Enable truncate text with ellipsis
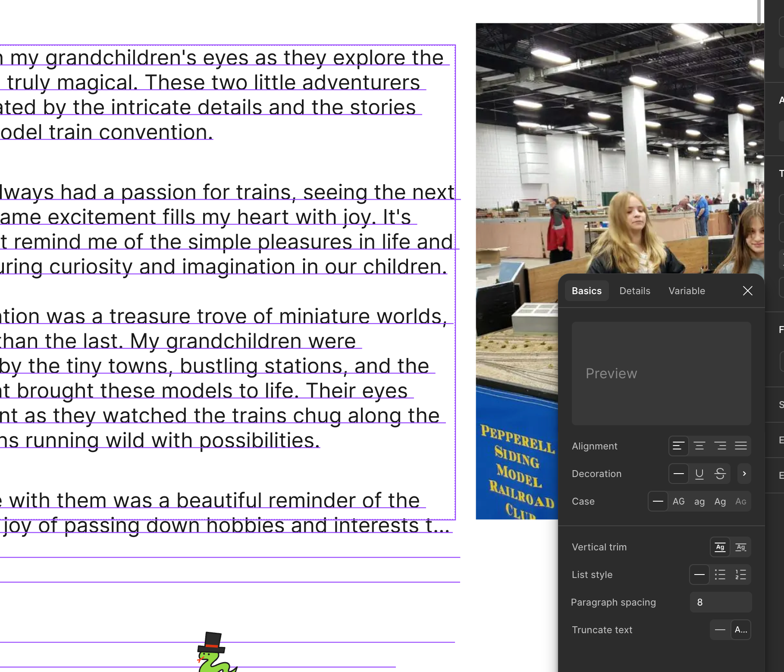 tap(741, 630)
